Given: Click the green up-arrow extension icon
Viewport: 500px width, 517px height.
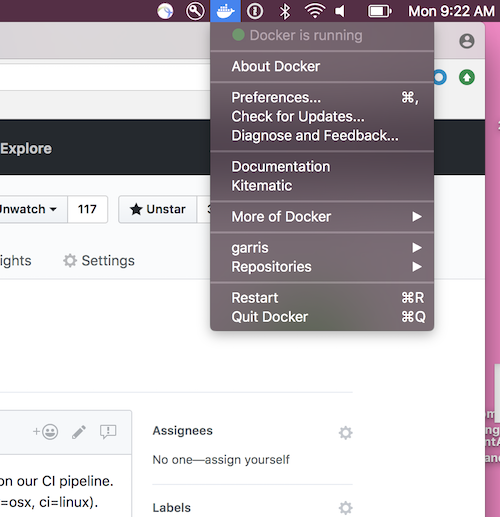Looking at the screenshot, I should pyautogui.click(x=467, y=77).
